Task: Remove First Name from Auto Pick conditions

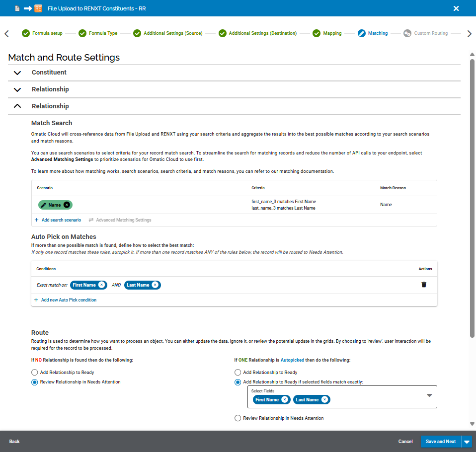Action: pos(102,285)
